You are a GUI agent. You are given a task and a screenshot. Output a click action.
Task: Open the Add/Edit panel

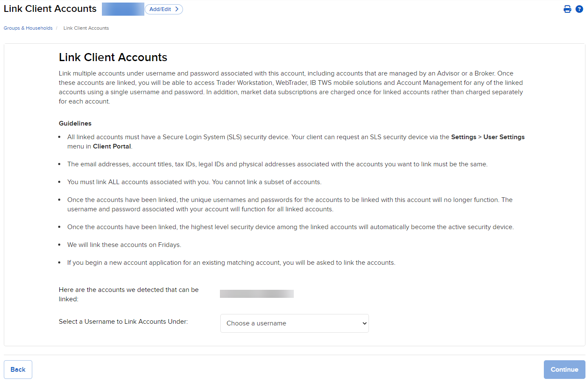tap(163, 9)
